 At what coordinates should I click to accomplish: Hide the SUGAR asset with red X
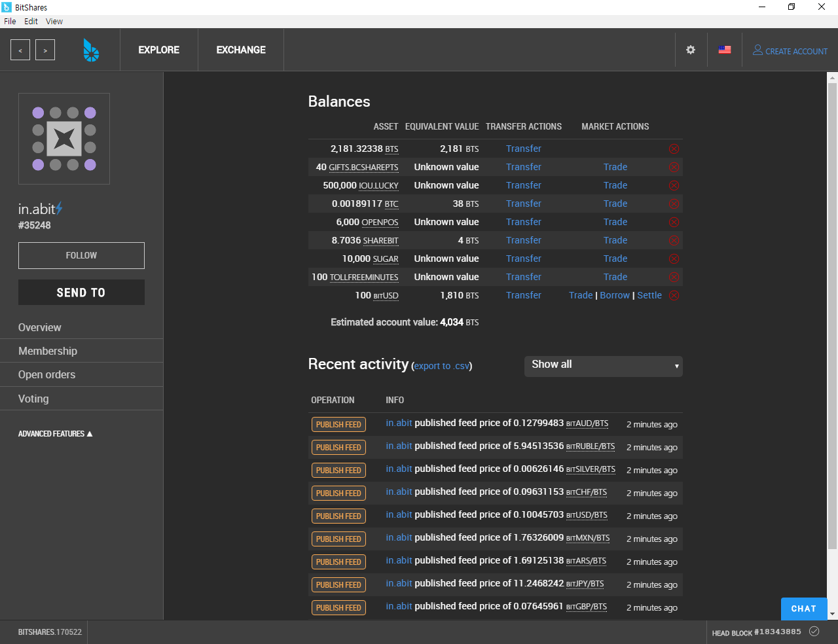[x=674, y=259]
